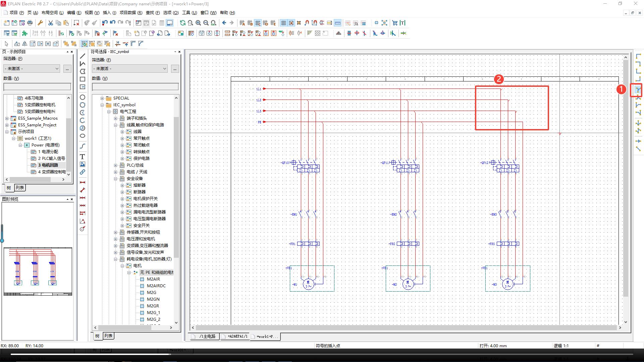644x362 pixels.
Task: Click the redraw refresh icon
Action: 182,23
